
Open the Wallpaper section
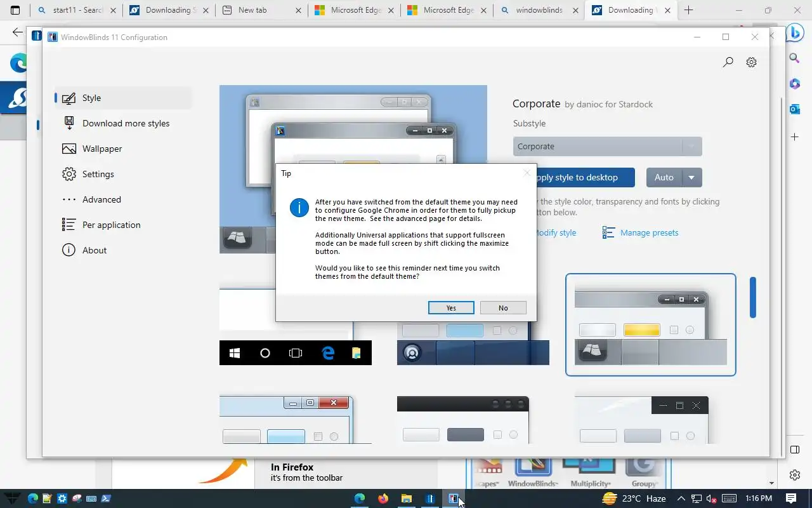[123, 149]
